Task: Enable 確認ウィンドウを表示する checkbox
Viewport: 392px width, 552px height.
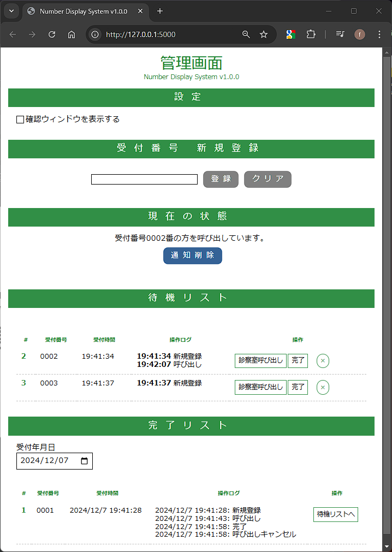Action: click(x=20, y=120)
